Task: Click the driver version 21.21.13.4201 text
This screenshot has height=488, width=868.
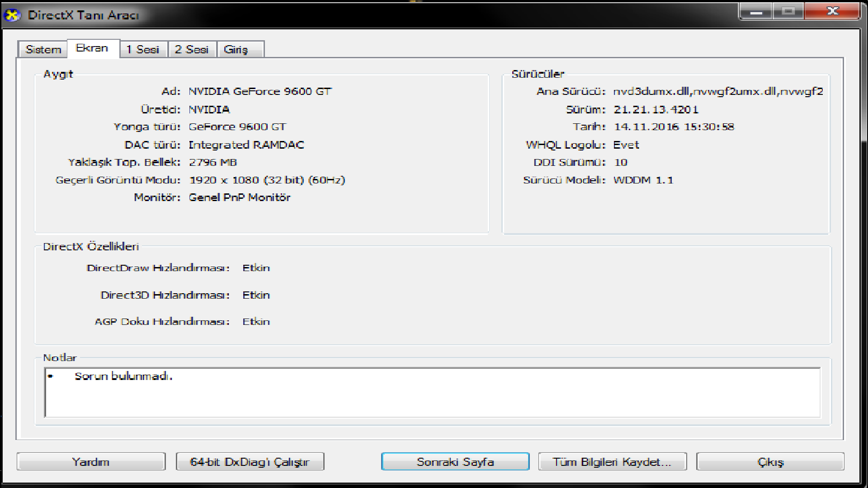Action: (x=656, y=109)
